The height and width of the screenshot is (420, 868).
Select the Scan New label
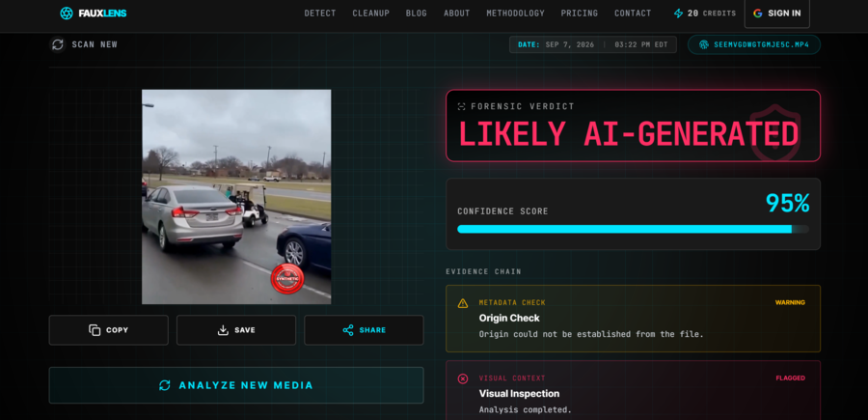pyautogui.click(x=95, y=44)
